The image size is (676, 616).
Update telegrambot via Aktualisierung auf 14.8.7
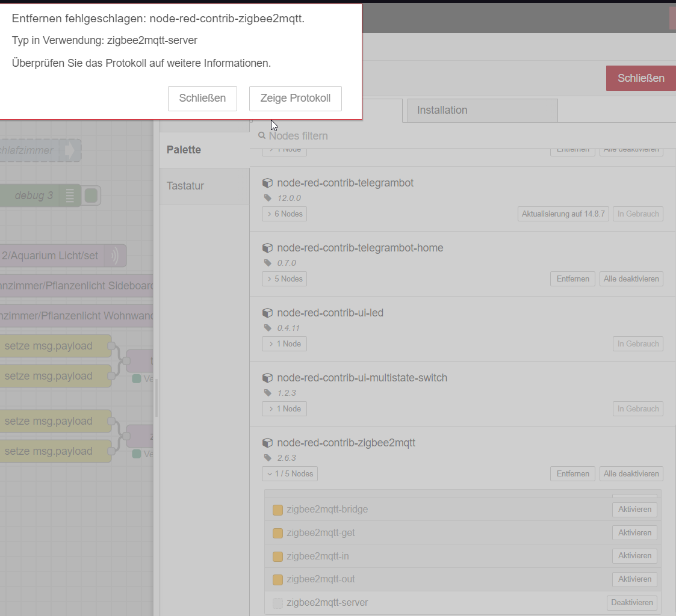tap(563, 214)
